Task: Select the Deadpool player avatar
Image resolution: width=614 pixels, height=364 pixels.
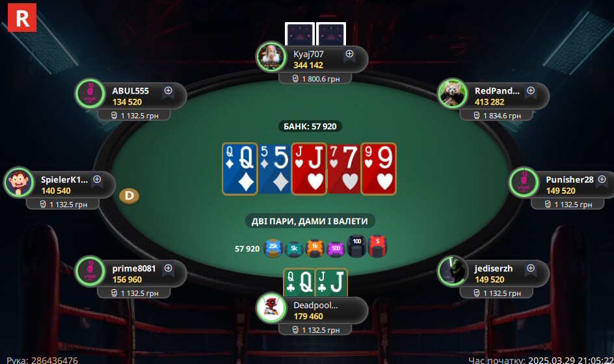Action: point(271,308)
